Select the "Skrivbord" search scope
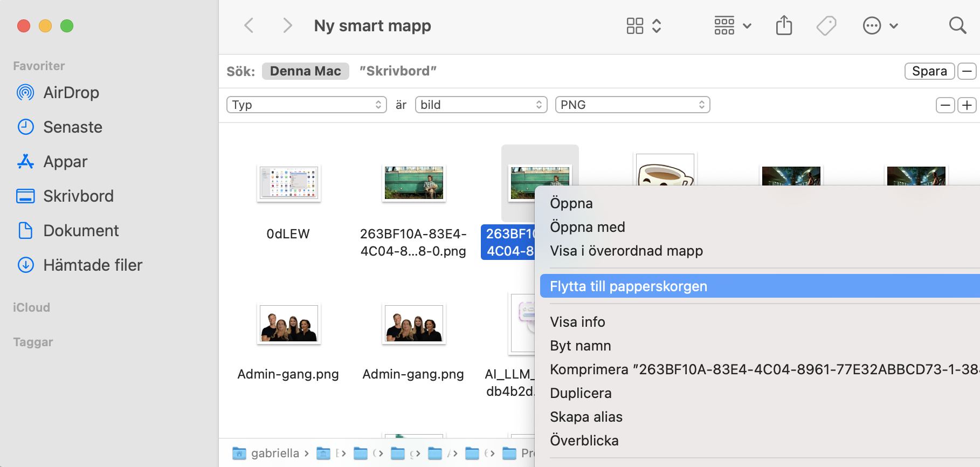The image size is (980, 467). tap(398, 71)
